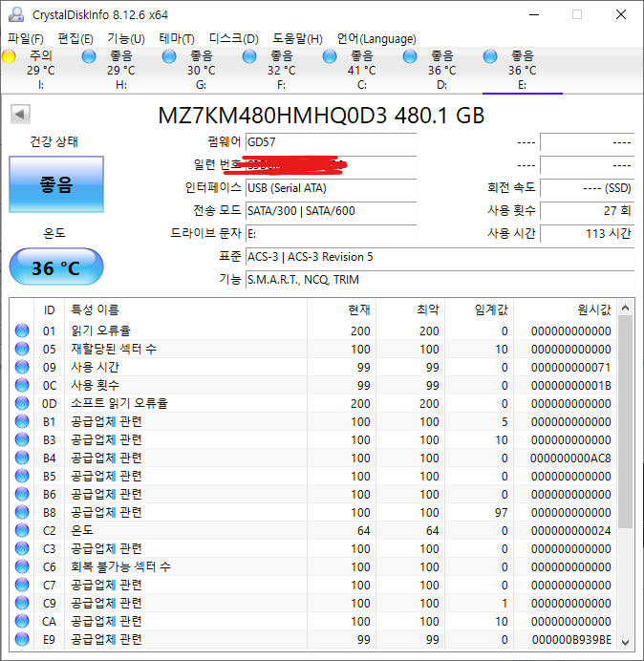
Task: Select the 재할당된 섹터 수 row
Action: (x=313, y=349)
